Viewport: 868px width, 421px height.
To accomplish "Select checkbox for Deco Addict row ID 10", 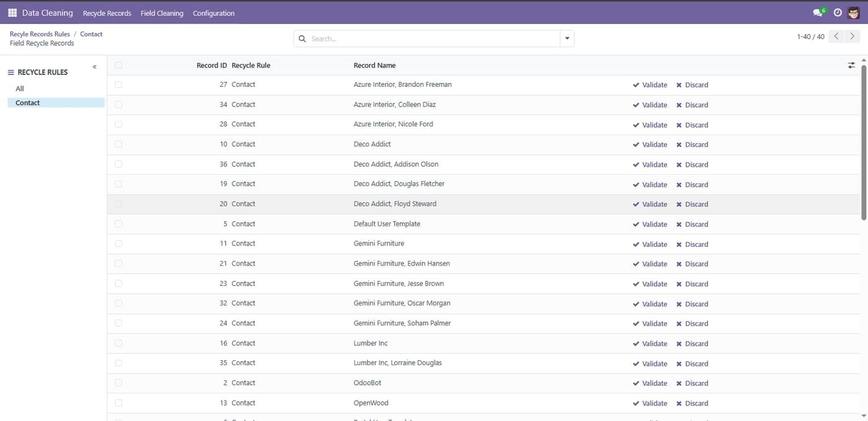I will pos(118,144).
